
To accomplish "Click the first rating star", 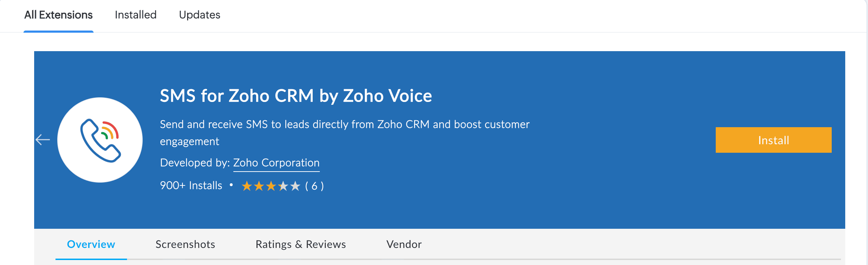I will (247, 186).
